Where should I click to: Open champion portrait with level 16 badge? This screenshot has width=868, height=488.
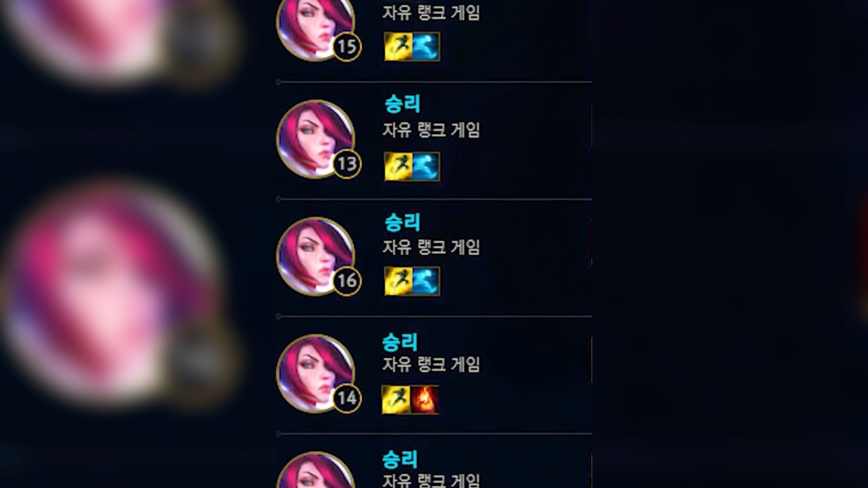point(316,256)
